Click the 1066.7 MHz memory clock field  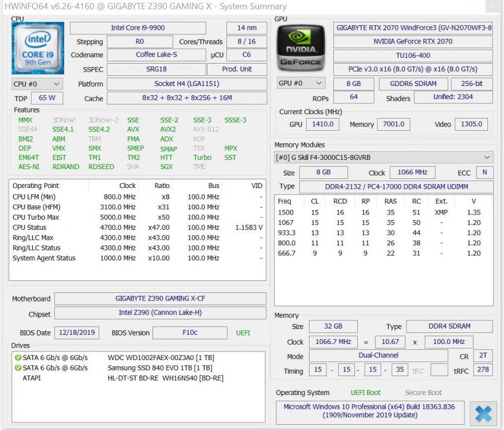click(x=333, y=342)
